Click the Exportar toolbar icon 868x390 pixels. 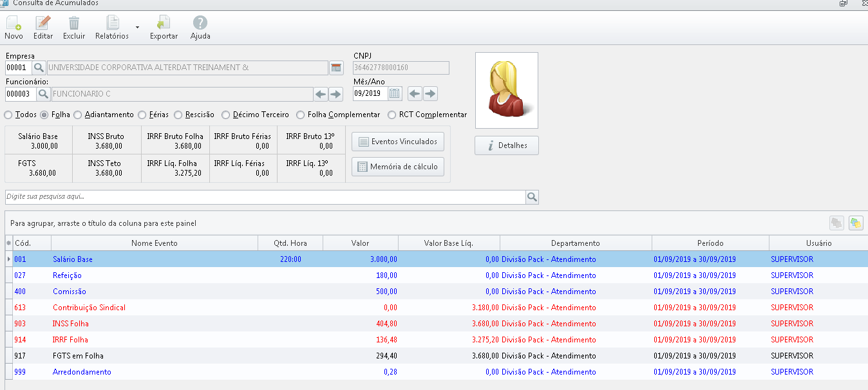tap(164, 24)
